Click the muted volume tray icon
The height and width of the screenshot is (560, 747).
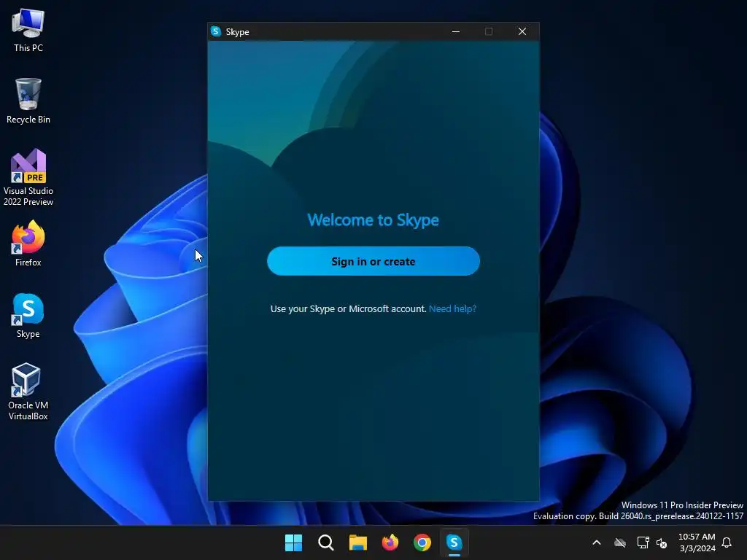point(662,542)
